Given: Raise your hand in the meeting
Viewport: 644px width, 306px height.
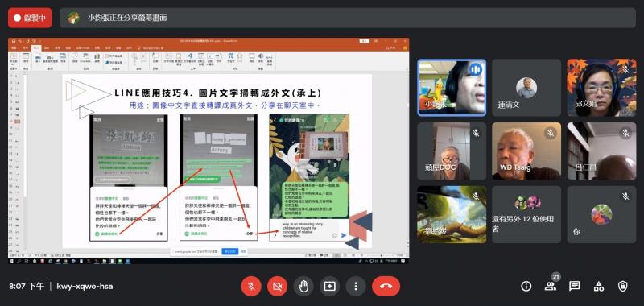Looking at the screenshot, I should (x=303, y=287).
